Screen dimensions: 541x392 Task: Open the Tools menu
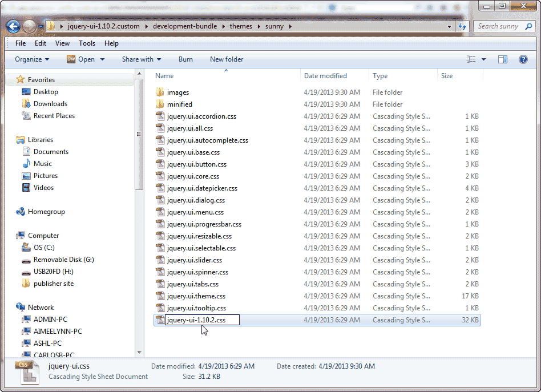pos(87,43)
